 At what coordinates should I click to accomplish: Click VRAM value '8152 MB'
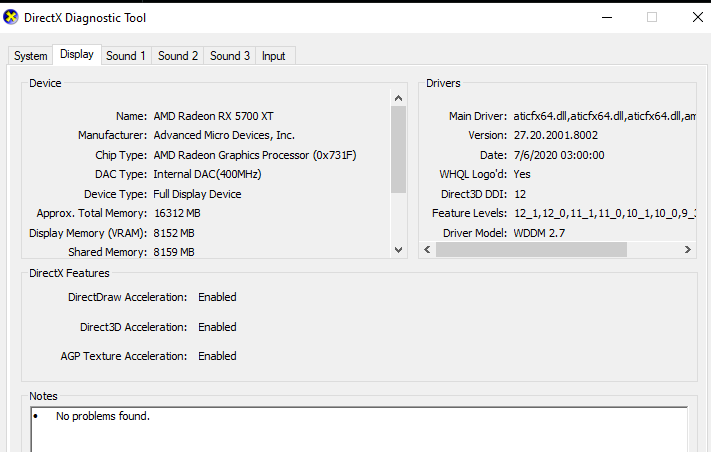174,233
